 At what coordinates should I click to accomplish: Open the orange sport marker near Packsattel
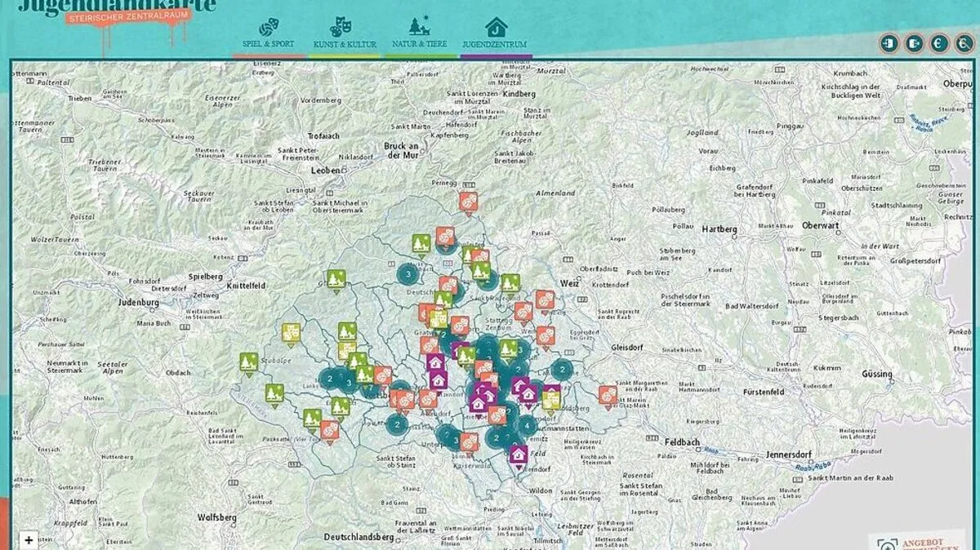click(x=329, y=429)
